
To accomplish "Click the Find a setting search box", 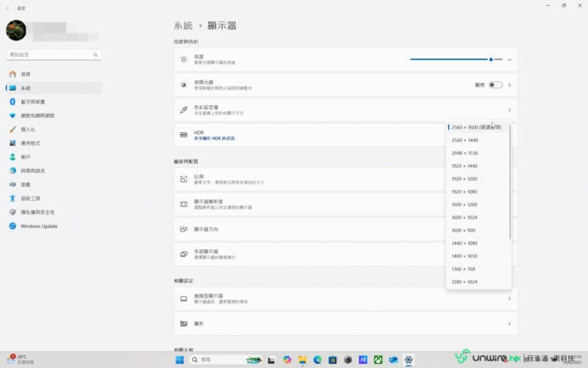I will (53, 54).
